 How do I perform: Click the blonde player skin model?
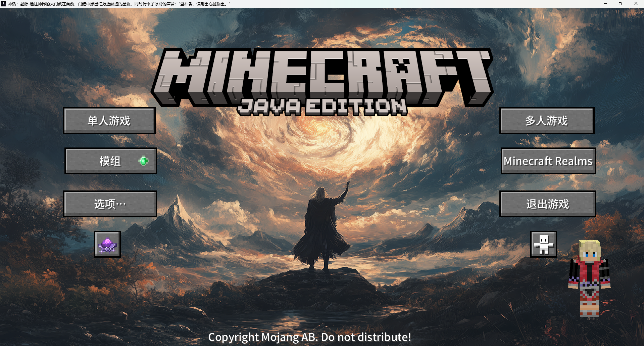[x=589, y=279]
